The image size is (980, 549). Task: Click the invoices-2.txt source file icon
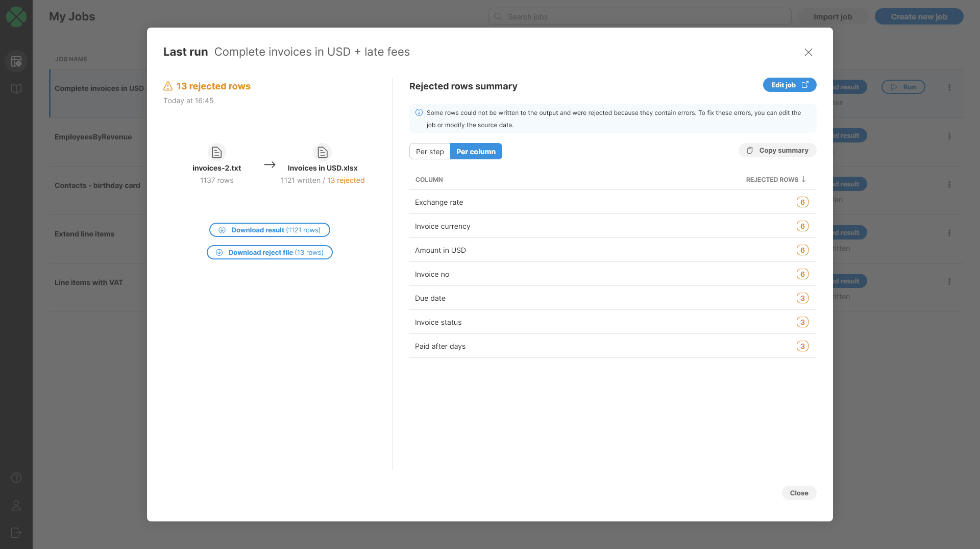(x=216, y=152)
